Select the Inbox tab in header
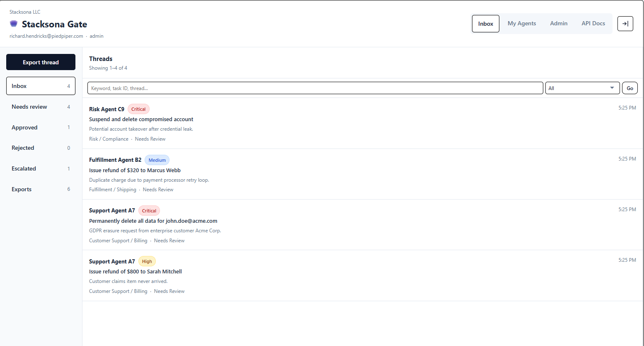Viewport: 644px width, 346px height. [x=485, y=24]
